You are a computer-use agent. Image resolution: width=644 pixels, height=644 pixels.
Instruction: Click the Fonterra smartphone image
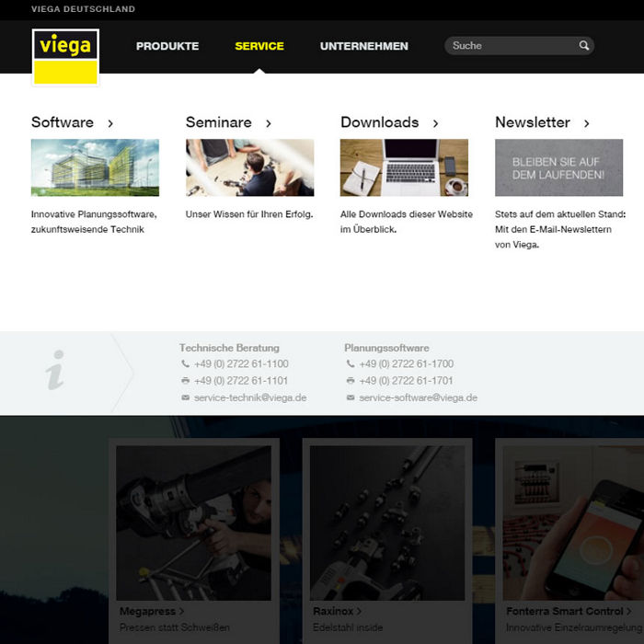pyautogui.click(x=573, y=523)
